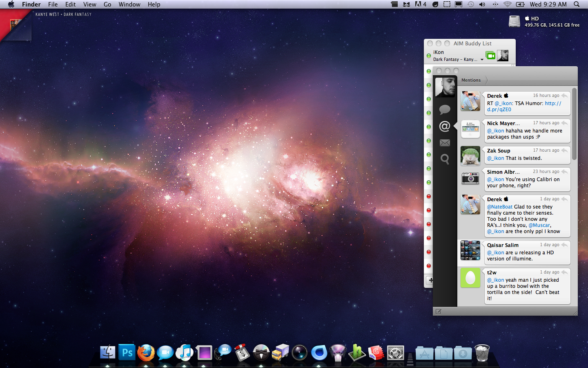Click the mentions list scrollbar
Screen dimensions: 588x368
point(574,124)
